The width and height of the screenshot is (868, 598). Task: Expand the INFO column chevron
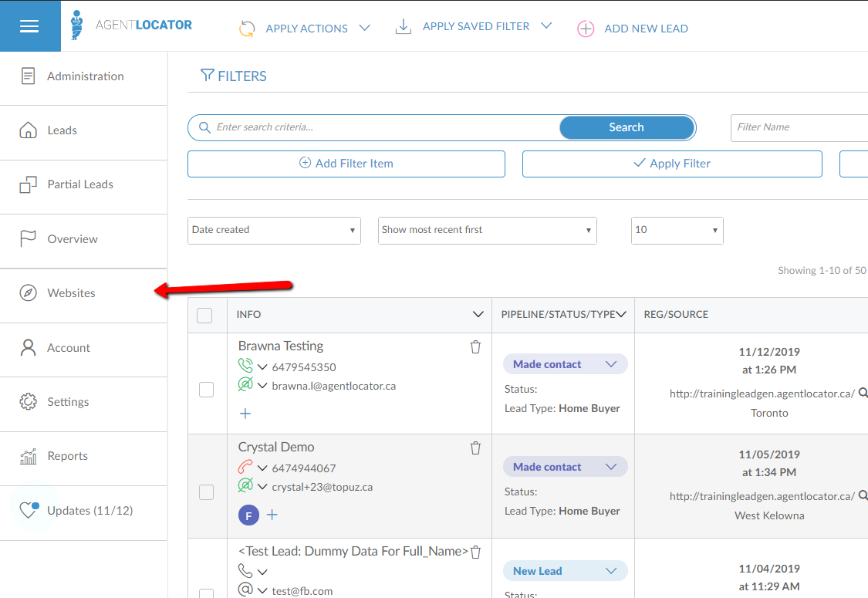click(x=478, y=315)
